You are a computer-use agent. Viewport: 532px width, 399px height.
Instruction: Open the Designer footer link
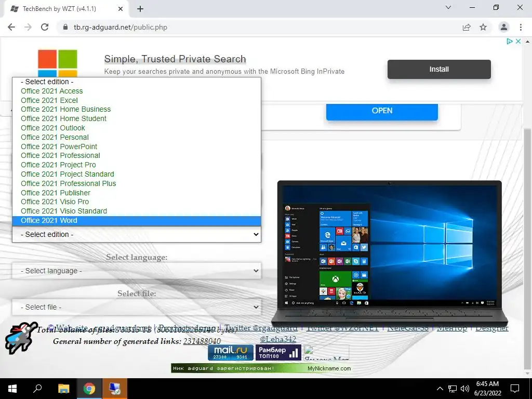pyautogui.click(x=492, y=328)
